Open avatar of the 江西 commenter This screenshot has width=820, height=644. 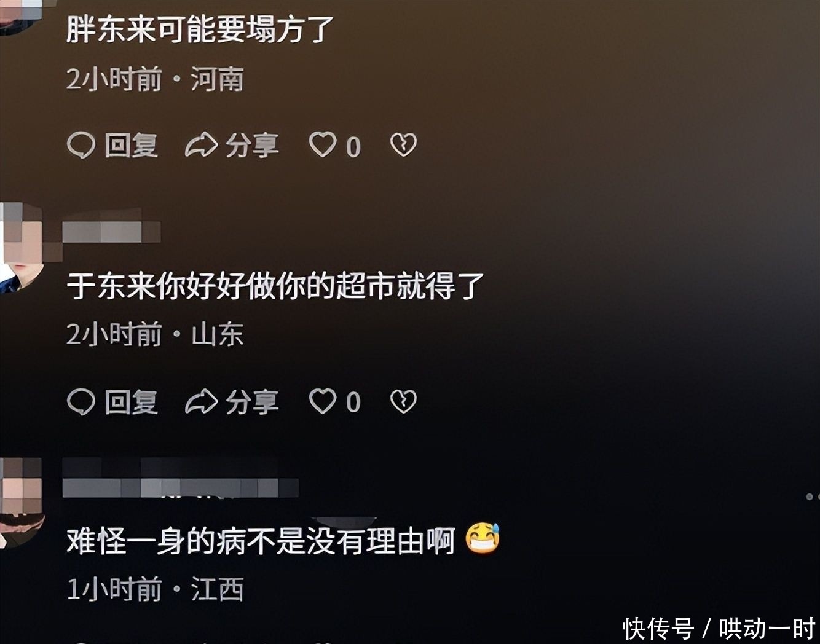[22, 502]
